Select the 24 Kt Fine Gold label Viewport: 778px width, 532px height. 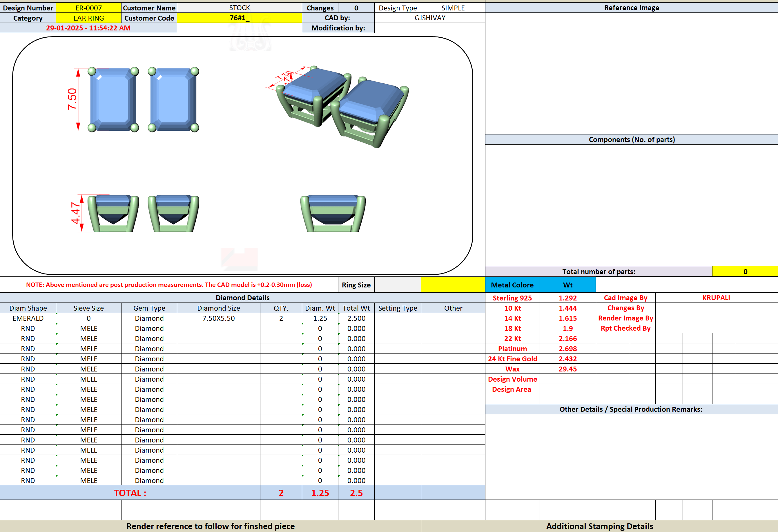pyautogui.click(x=512, y=359)
